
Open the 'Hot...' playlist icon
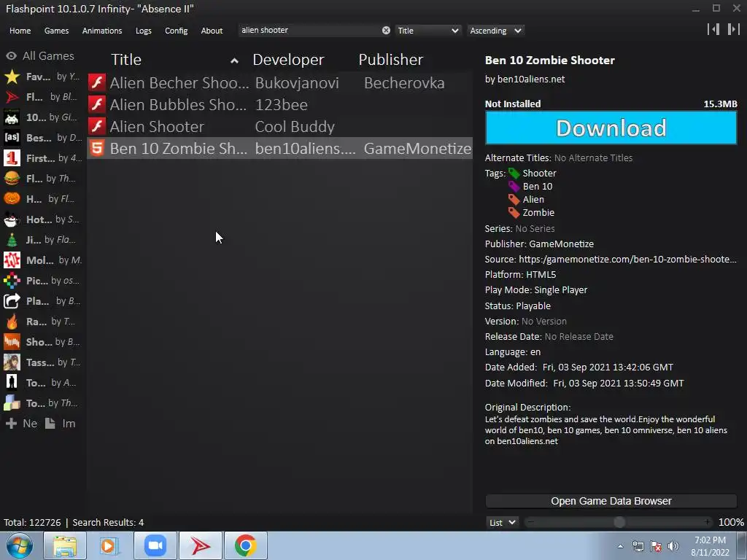click(12, 219)
